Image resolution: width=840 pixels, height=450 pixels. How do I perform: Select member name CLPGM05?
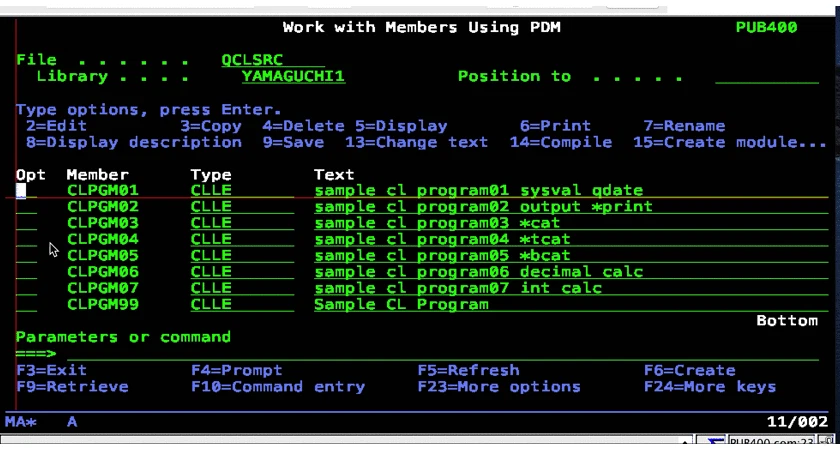(103, 255)
